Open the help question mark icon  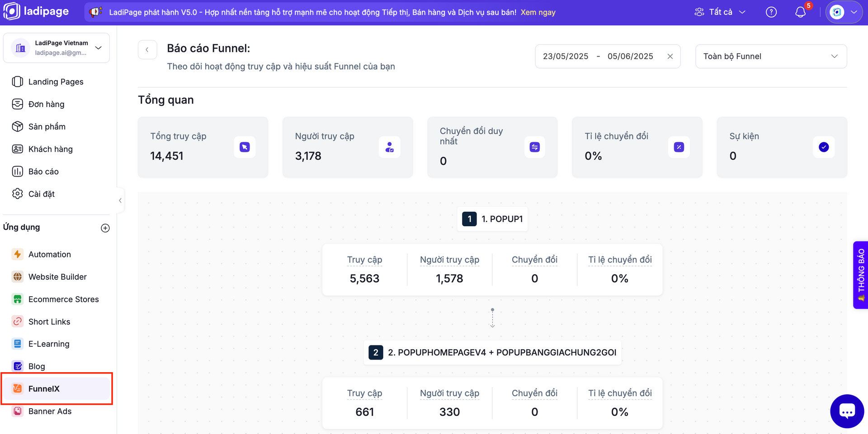click(x=771, y=12)
